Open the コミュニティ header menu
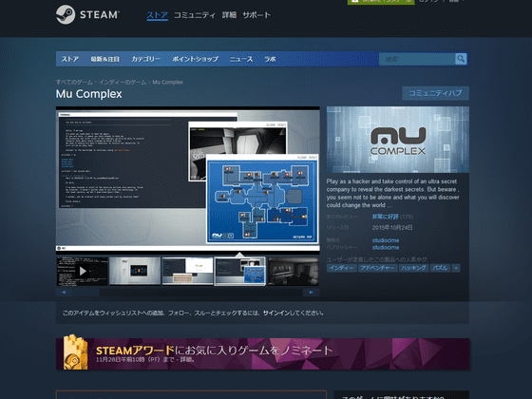The height and width of the screenshot is (399, 532). tap(195, 15)
